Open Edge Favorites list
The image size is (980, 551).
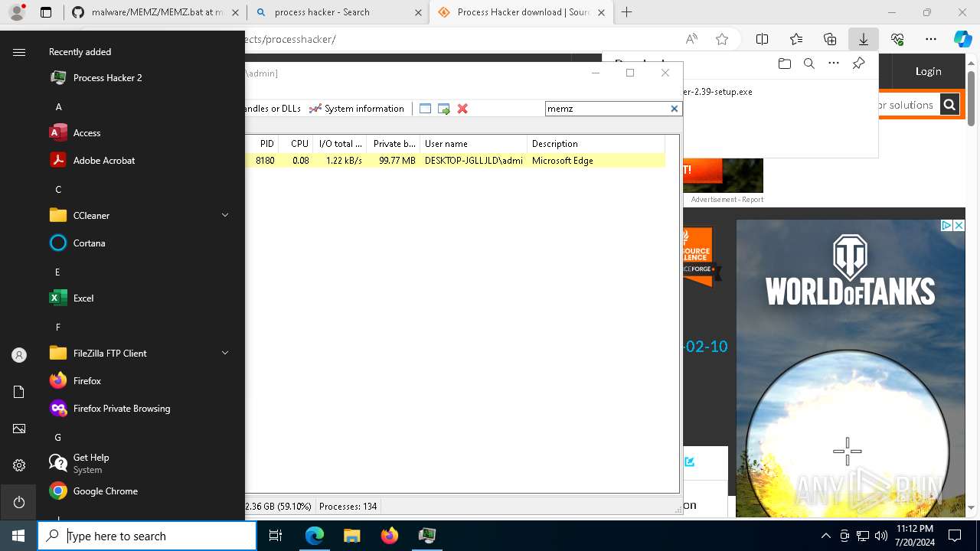[x=796, y=39]
